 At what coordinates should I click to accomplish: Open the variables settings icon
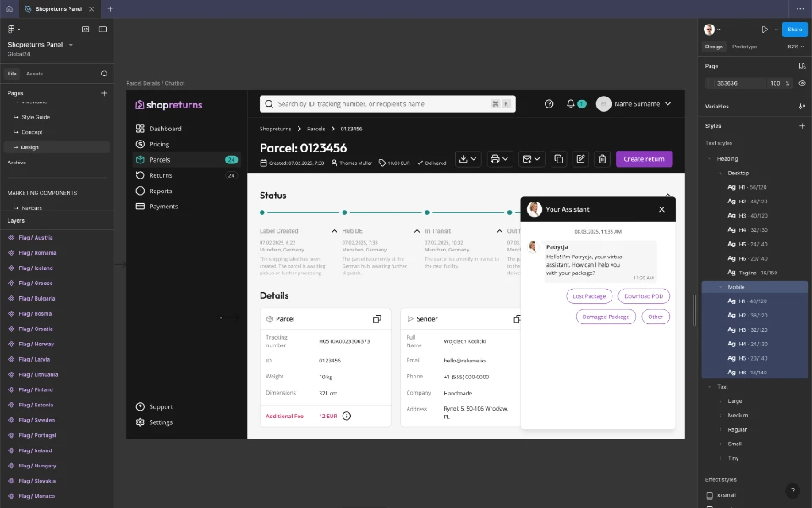[x=802, y=107]
